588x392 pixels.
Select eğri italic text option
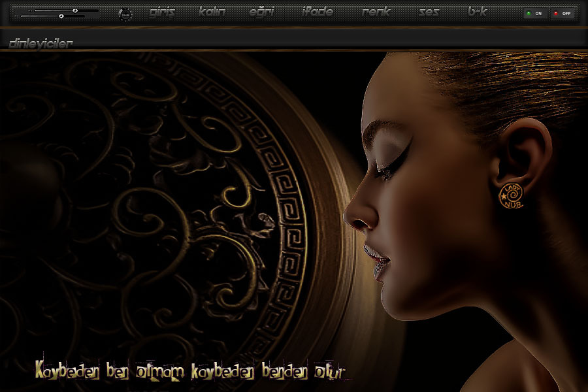261,12
